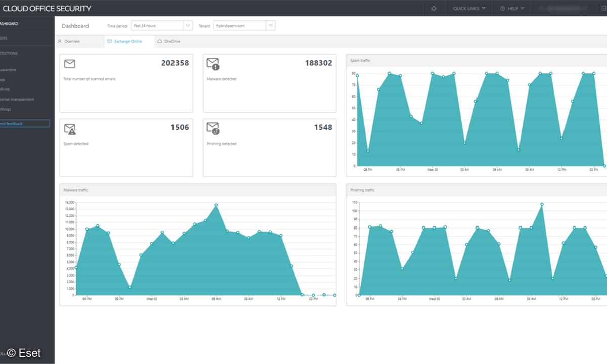Click the 'Total number of scanned emails' label
The image size is (607, 364).
(x=90, y=79)
